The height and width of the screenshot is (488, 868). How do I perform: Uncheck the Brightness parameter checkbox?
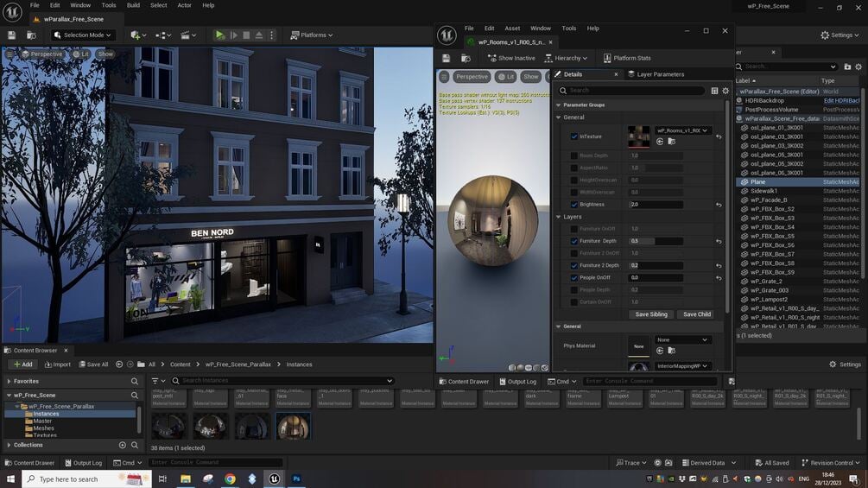(574, 205)
